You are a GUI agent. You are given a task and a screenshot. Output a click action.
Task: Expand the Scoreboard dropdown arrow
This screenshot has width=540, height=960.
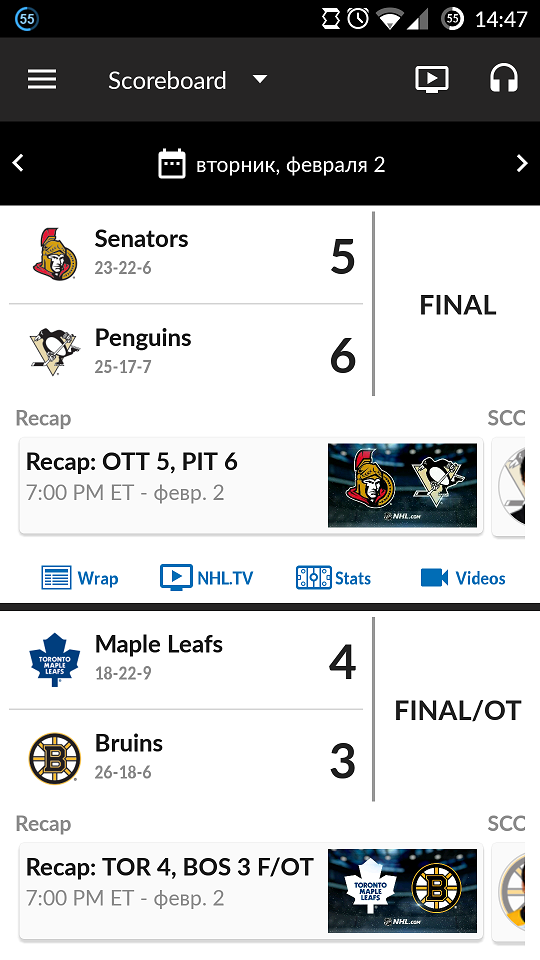260,80
